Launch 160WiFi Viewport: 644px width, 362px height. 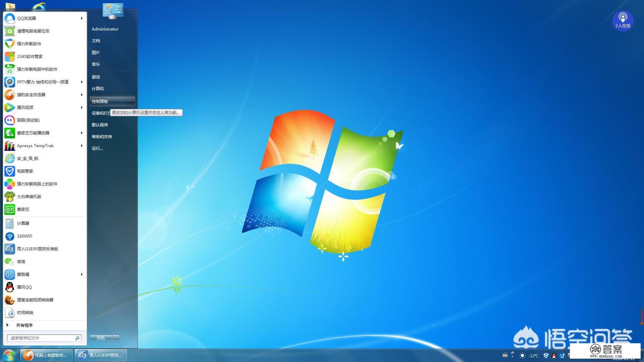45,236
